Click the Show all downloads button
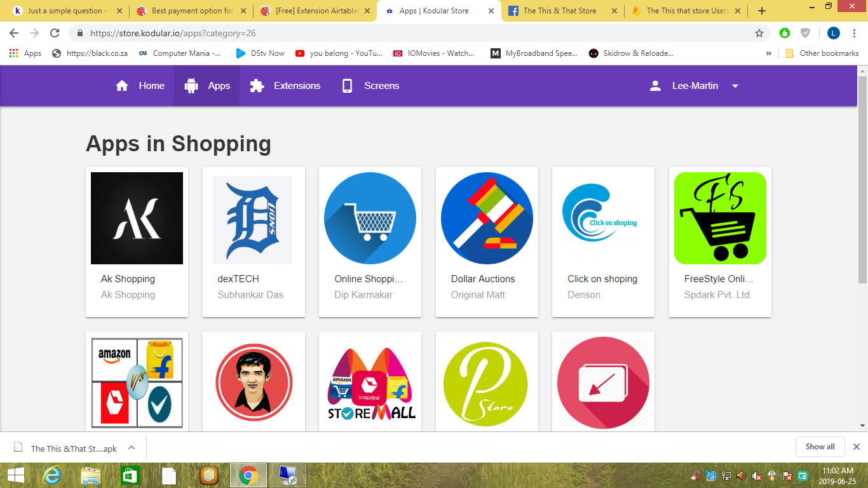Viewport: 868px width, 488px height. pyautogui.click(x=820, y=447)
